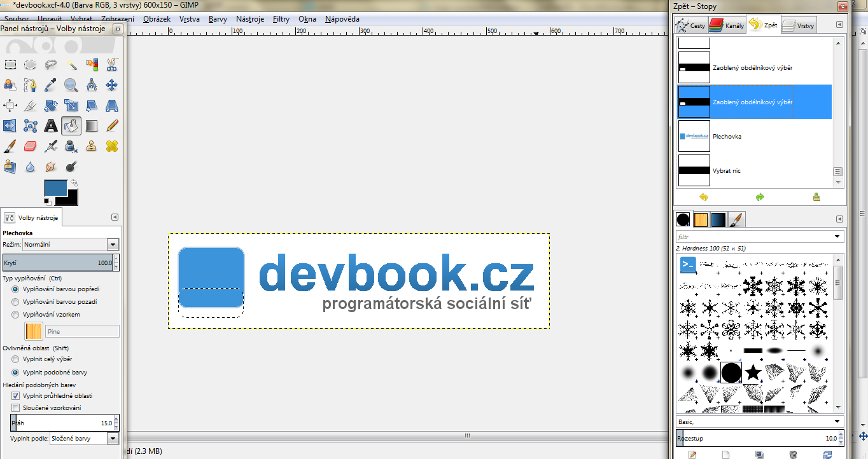Open the Filtry menu

[x=281, y=19]
